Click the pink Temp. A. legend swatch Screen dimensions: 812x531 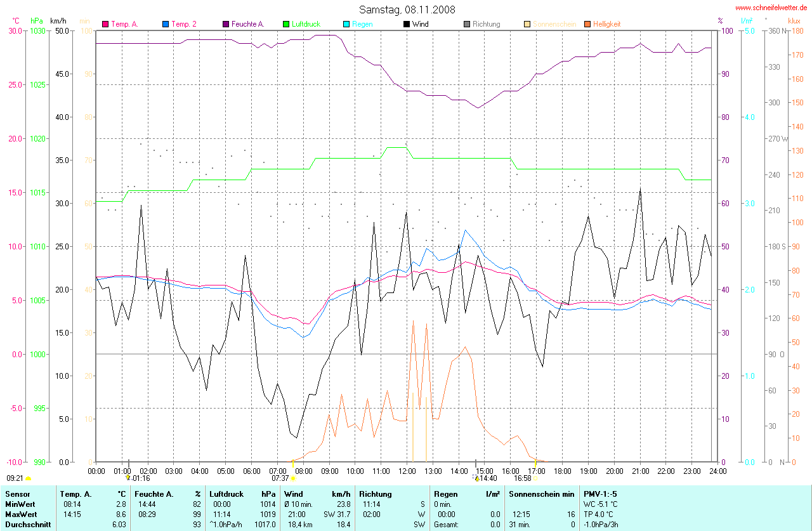pos(105,24)
